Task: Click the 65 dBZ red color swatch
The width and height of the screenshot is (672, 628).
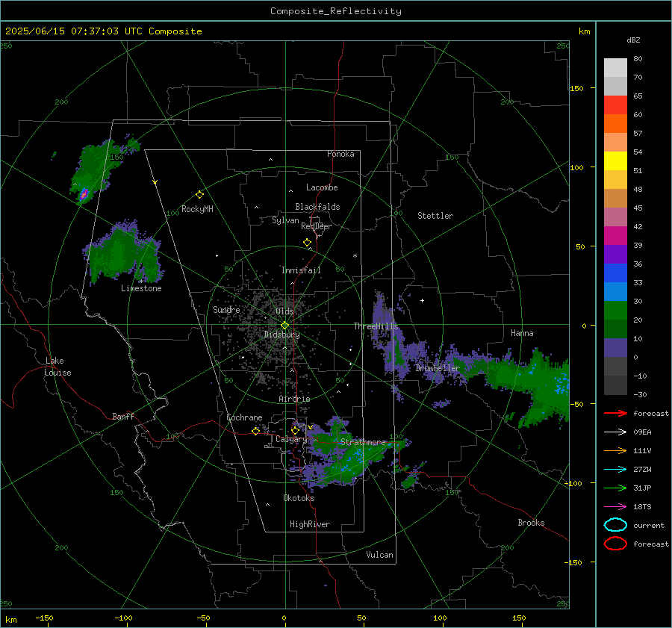Action: 615,105
